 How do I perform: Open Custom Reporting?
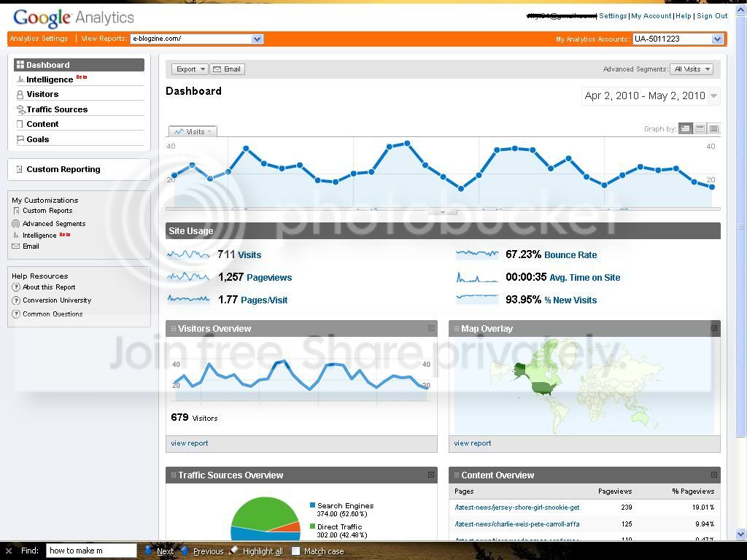coord(63,169)
